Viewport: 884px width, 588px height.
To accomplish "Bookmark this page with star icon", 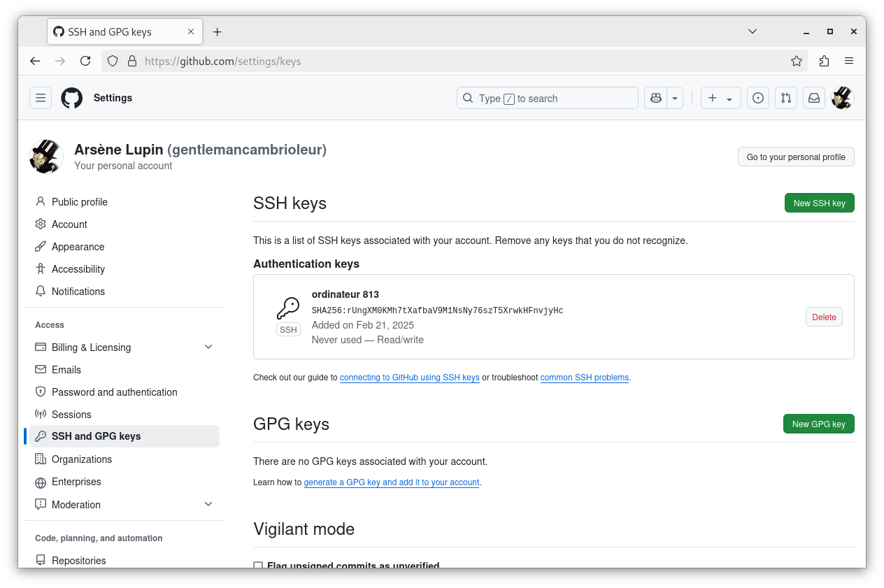I will 796,61.
